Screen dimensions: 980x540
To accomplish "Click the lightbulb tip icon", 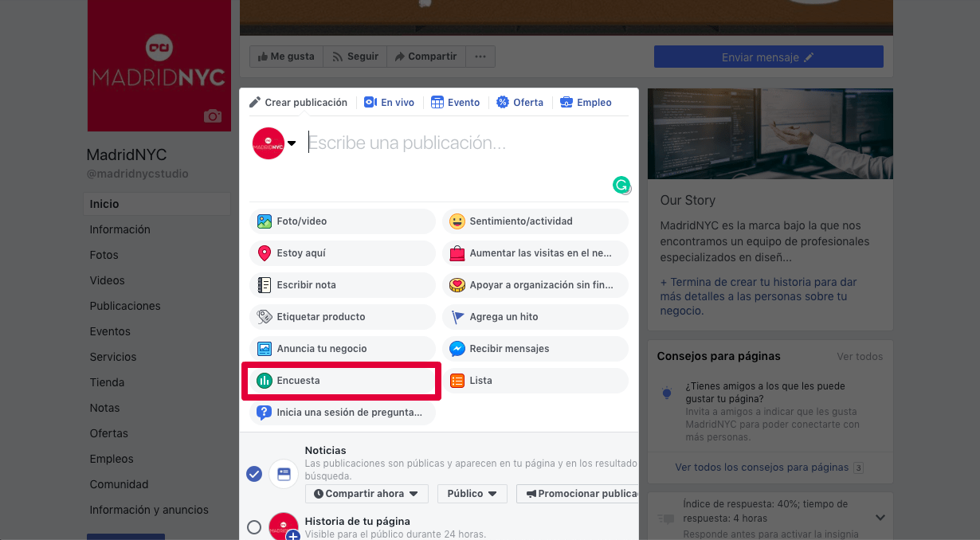I will pos(668,393).
